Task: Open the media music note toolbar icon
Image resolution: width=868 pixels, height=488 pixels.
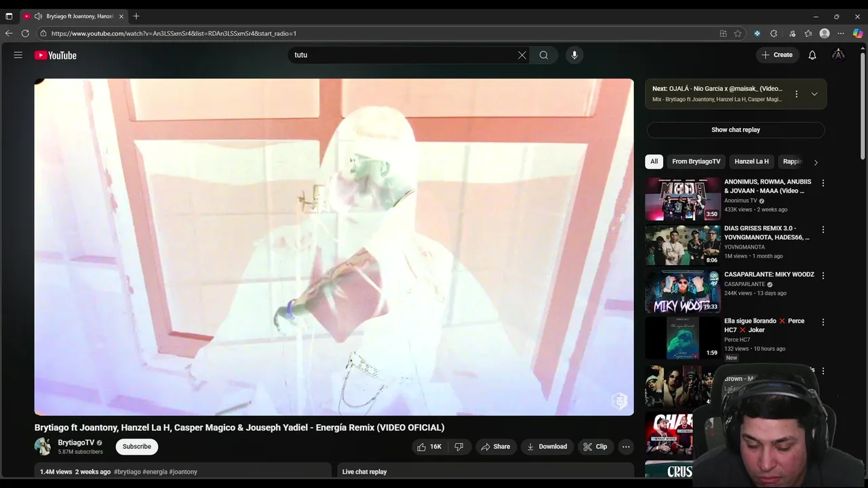Action: pos(792,33)
